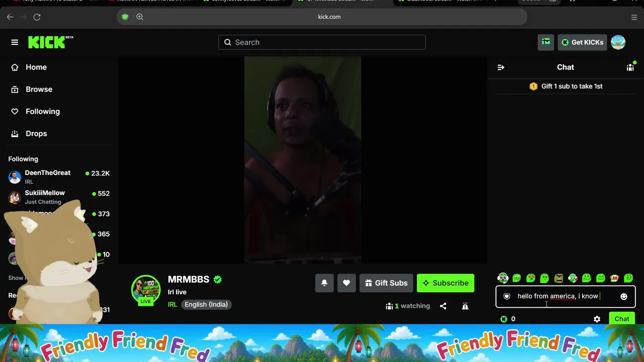This screenshot has height=362, width=644.
Task: Follow MRMBBS with the heart button
Action: pyautogui.click(x=347, y=283)
